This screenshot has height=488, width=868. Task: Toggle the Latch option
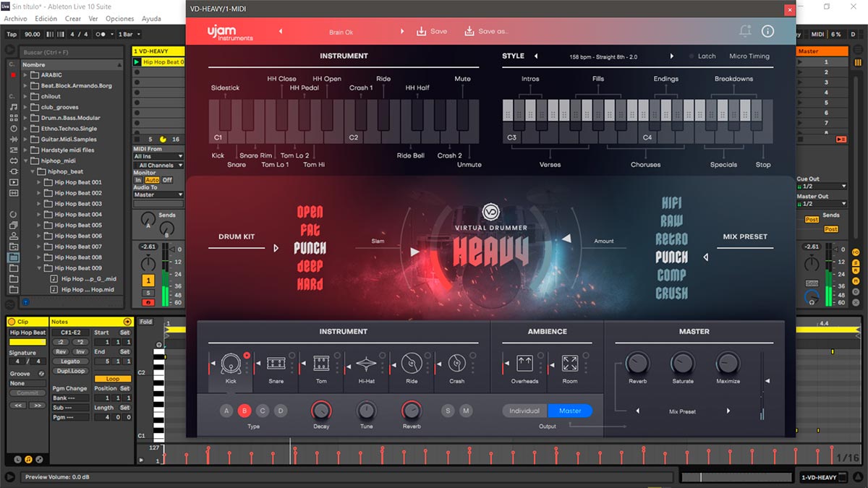click(x=702, y=56)
